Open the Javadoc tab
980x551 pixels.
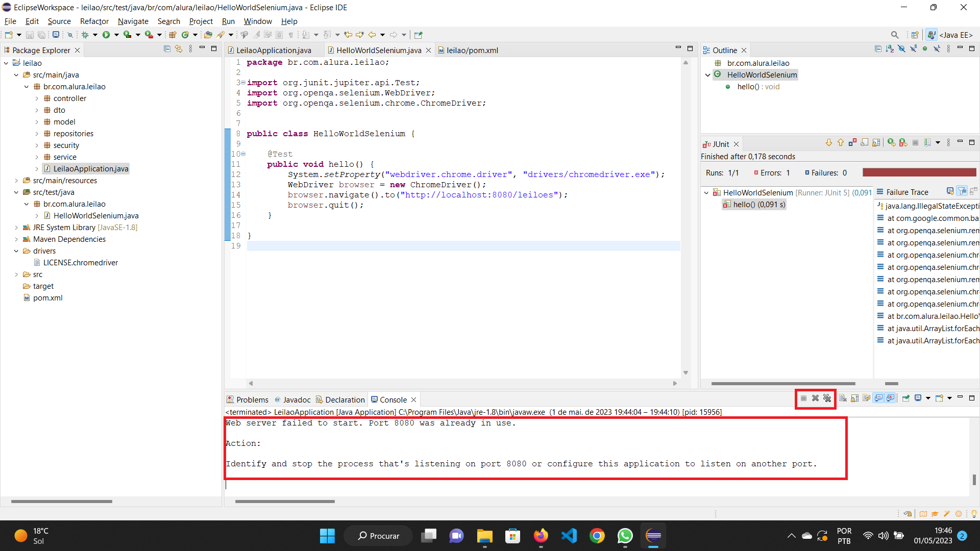pyautogui.click(x=292, y=399)
